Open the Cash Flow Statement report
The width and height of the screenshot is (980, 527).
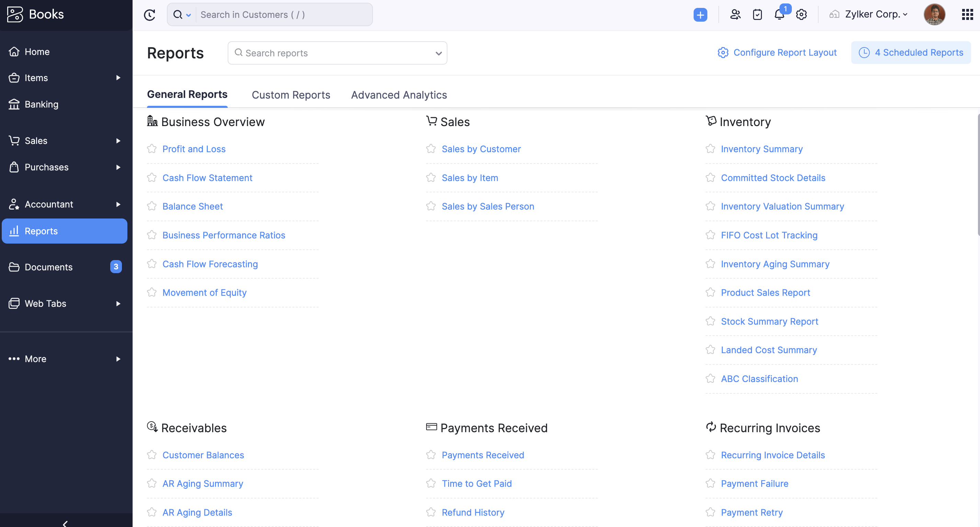[207, 178]
